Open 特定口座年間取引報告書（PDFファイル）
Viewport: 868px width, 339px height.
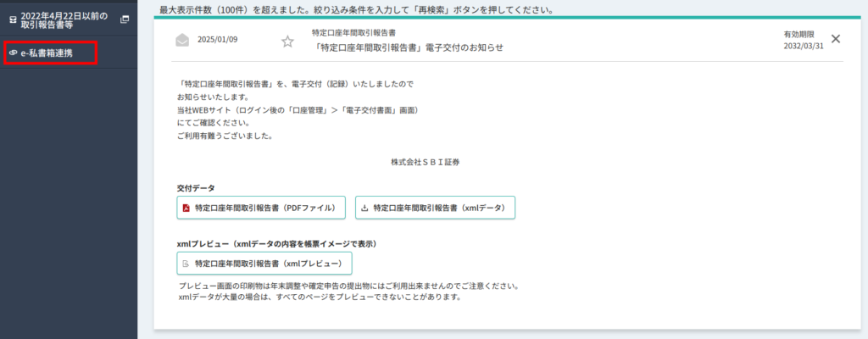point(261,208)
